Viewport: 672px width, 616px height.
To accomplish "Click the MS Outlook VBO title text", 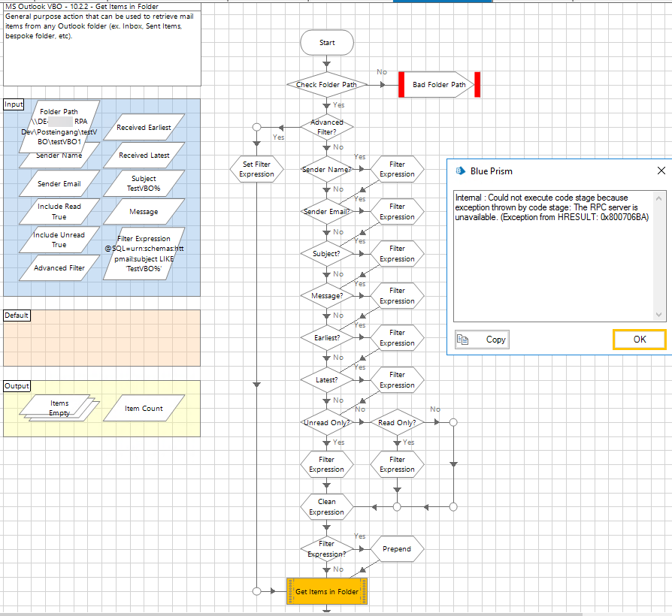I will pos(82,7).
